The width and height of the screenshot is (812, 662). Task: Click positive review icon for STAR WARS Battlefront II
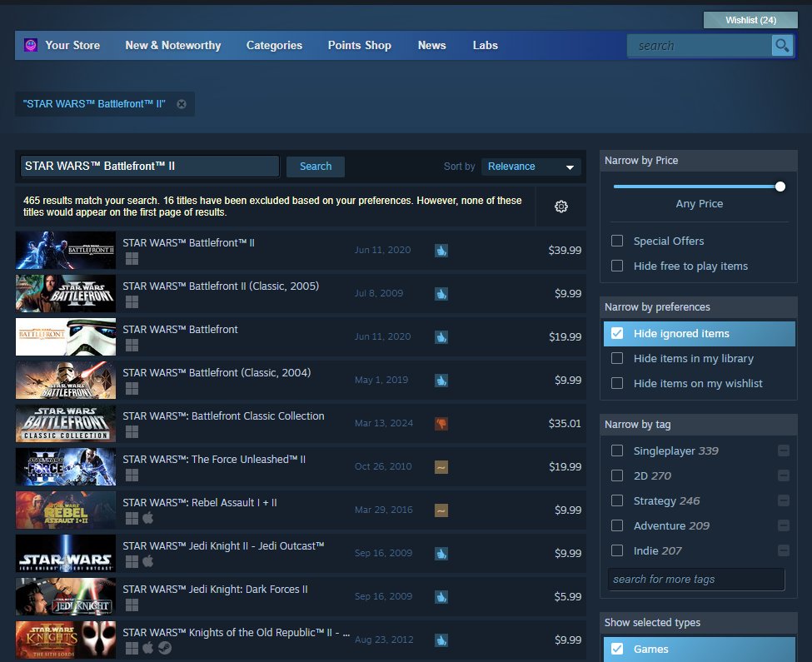441,251
